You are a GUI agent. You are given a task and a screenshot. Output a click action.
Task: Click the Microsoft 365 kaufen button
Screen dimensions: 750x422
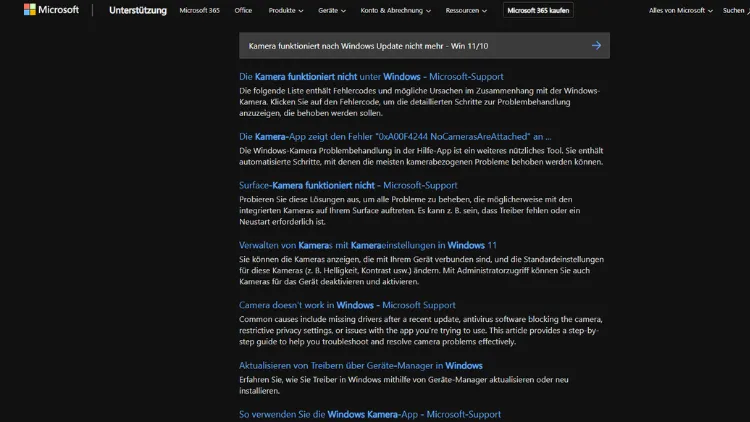(x=538, y=10)
